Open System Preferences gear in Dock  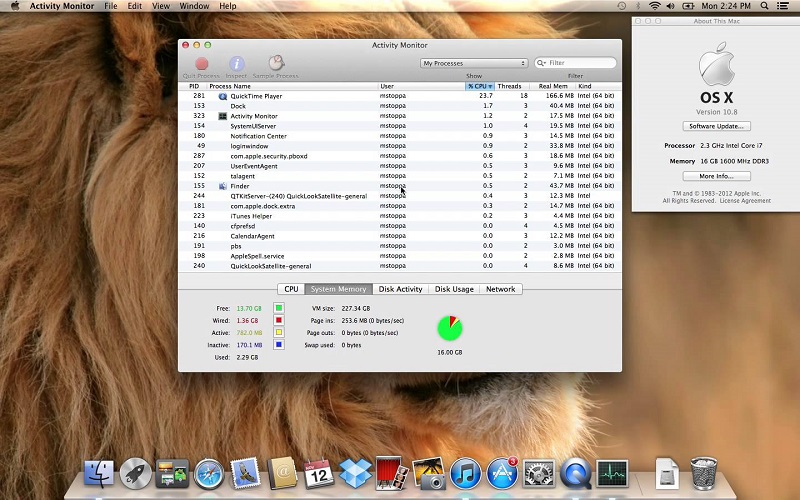tap(539, 473)
